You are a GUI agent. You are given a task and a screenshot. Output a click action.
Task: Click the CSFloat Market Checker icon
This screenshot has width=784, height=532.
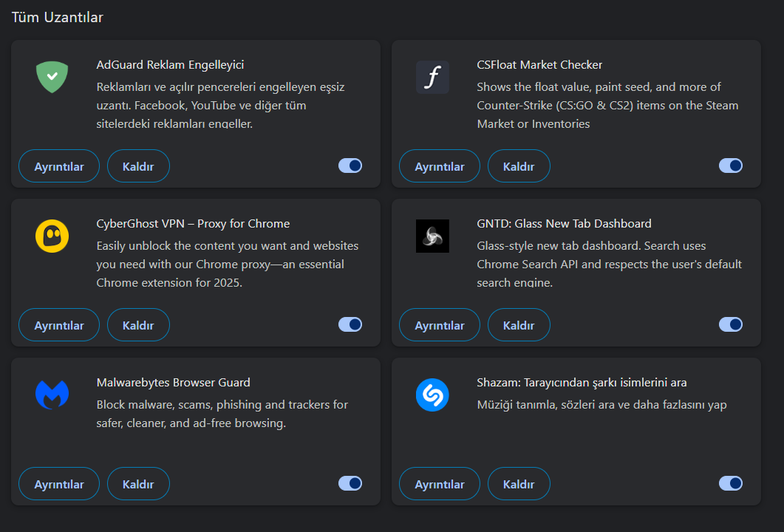432,77
